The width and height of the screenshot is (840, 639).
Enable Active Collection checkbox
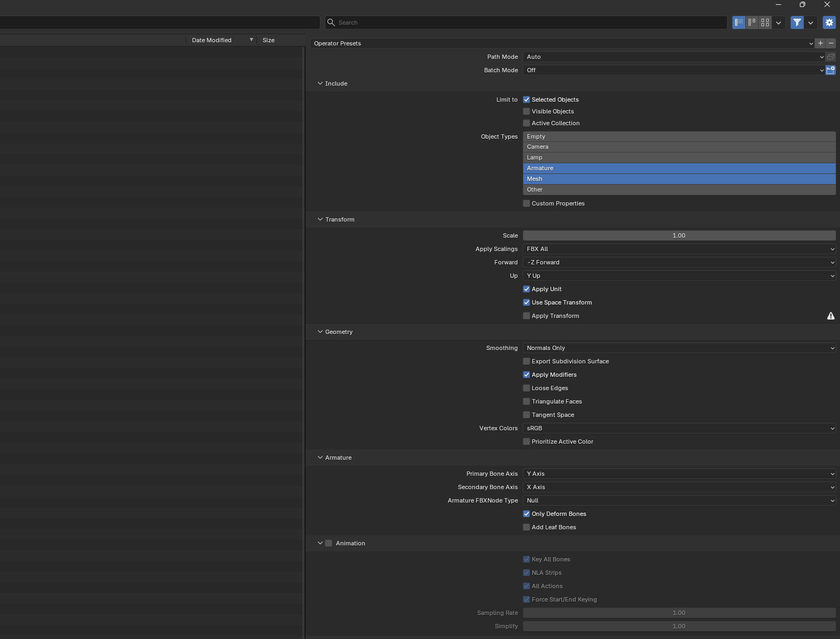point(526,123)
